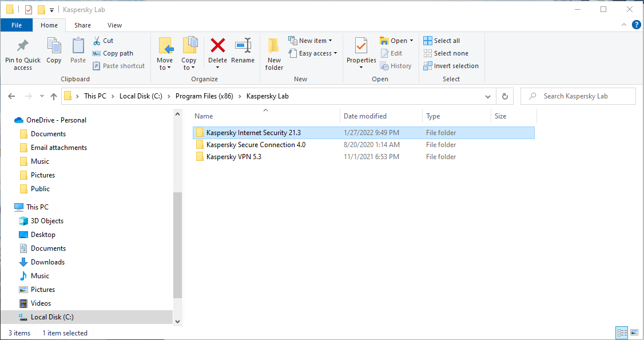Collapse the ribbon with chevron
Viewport: 644px width, 340px height.
point(624,25)
